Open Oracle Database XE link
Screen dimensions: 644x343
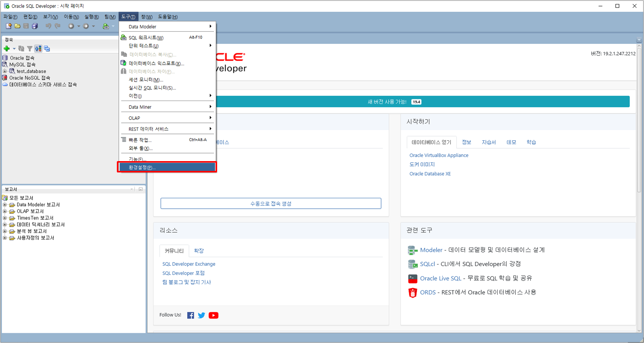[430, 174]
